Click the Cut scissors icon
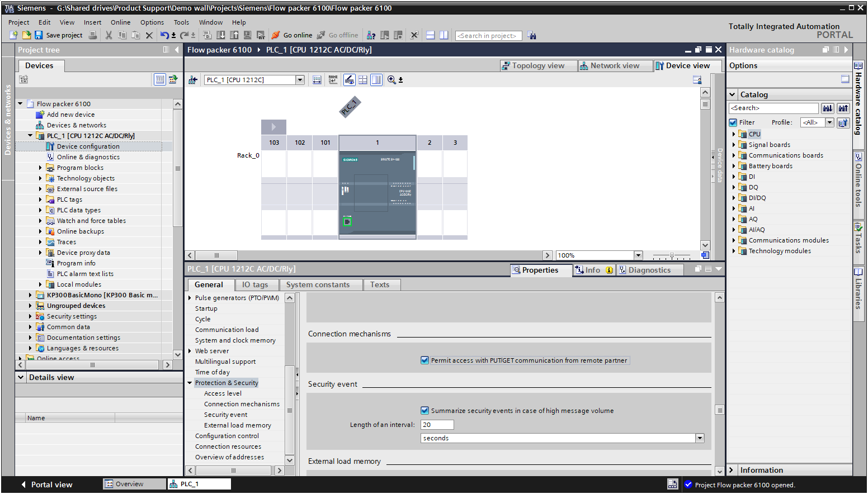The image size is (868, 494). [108, 35]
